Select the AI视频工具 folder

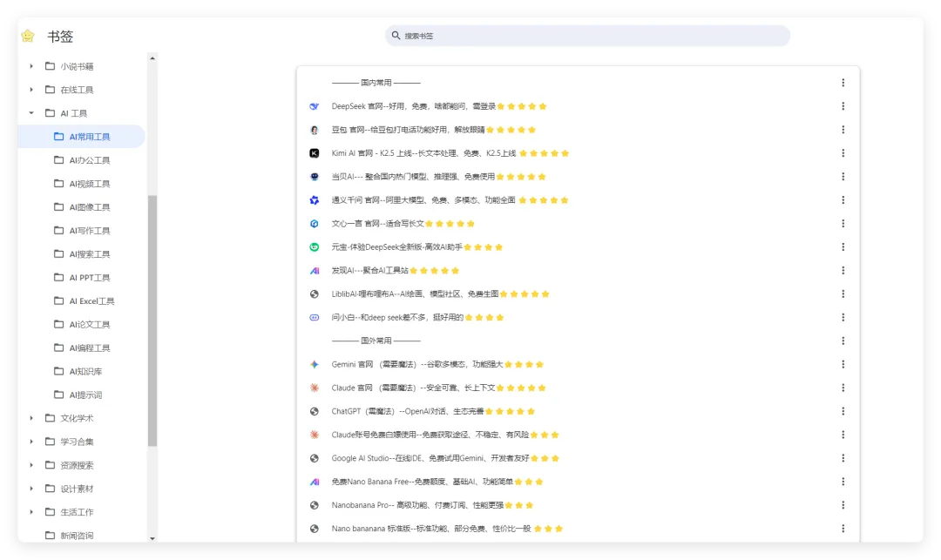click(82, 184)
